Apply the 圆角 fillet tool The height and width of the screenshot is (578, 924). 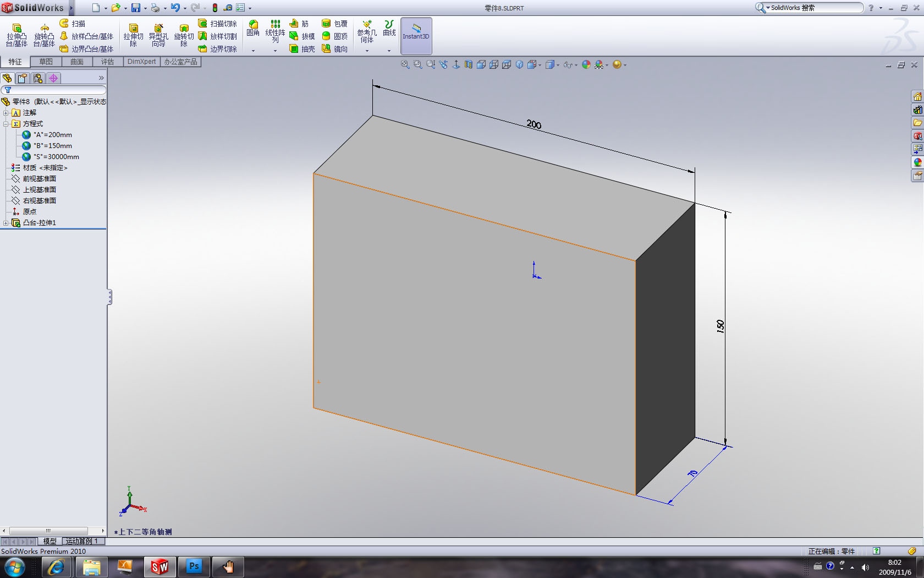click(253, 29)
